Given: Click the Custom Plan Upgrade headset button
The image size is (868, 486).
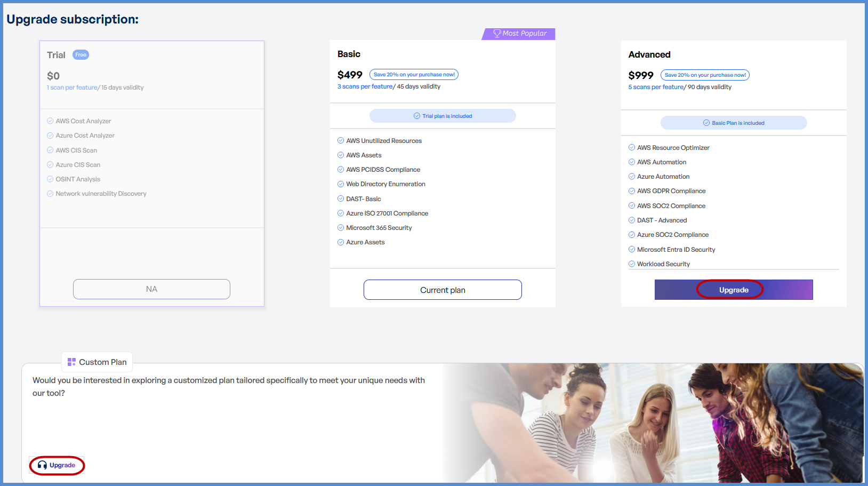Looking at the screenshot, I should (57, 465).
